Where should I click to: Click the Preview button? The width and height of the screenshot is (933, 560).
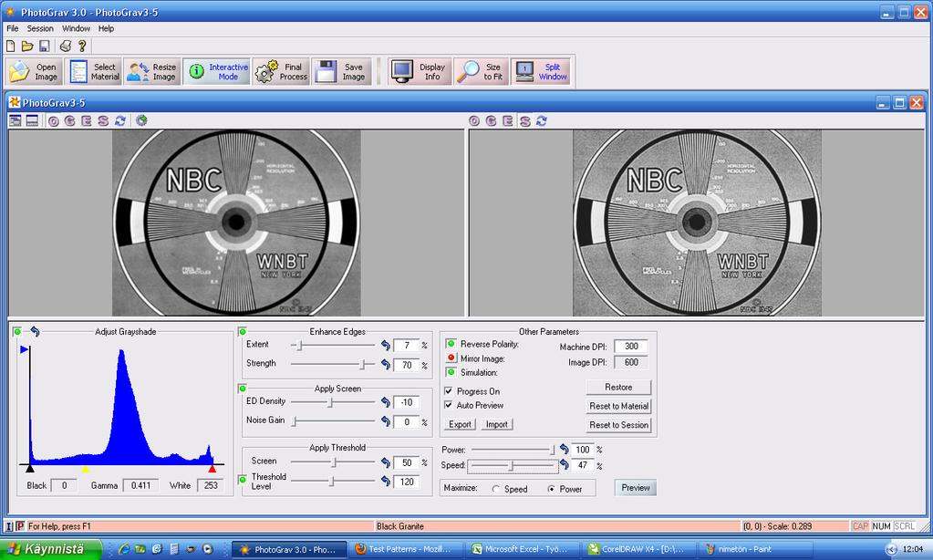click(636, 488)
